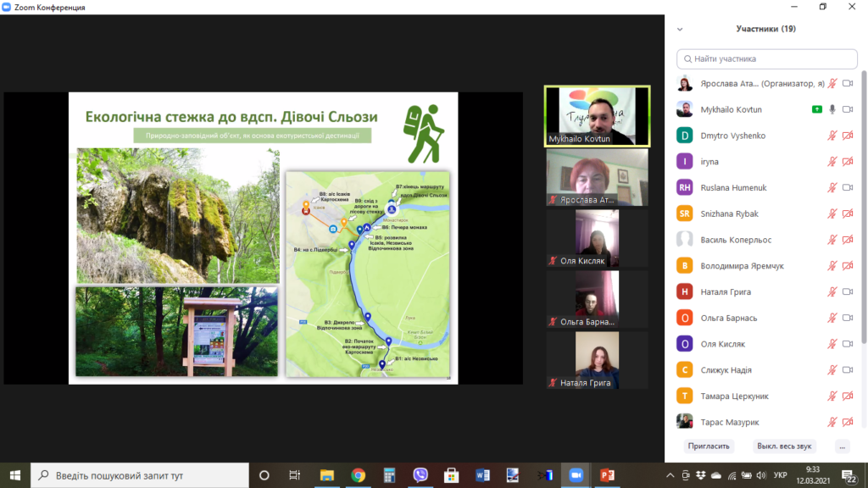This screenshot has width=868, height=488.
Task: Click the camera icon in the organizer's row
Action: click(848, 83)
